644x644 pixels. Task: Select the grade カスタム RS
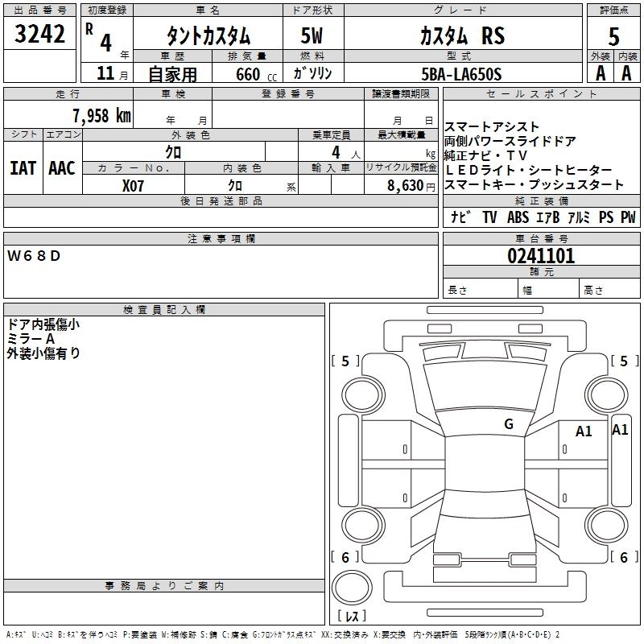(462, 36)
